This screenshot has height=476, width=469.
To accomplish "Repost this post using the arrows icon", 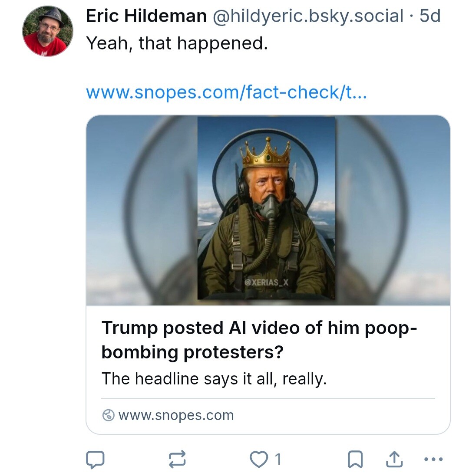I will [177, 460].
